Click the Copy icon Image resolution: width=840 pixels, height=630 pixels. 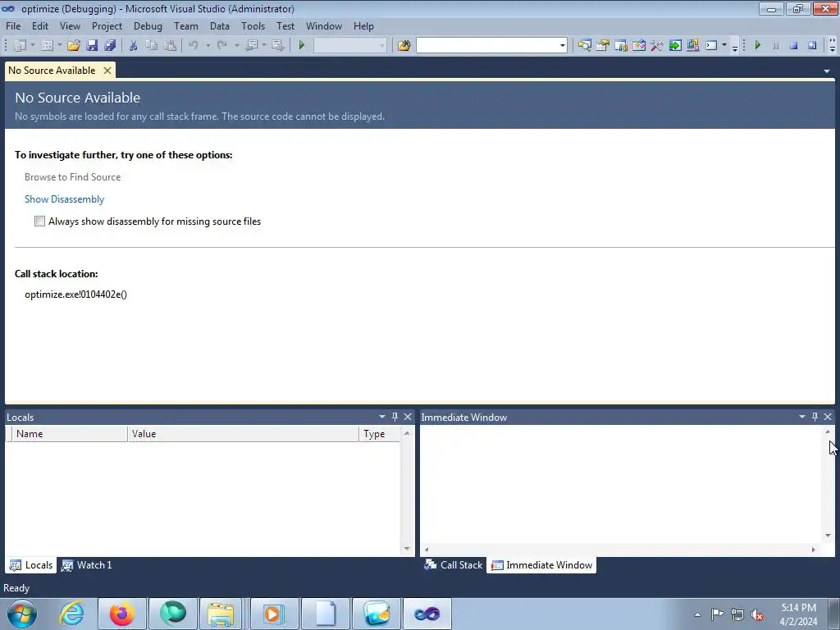click(152, 46)
